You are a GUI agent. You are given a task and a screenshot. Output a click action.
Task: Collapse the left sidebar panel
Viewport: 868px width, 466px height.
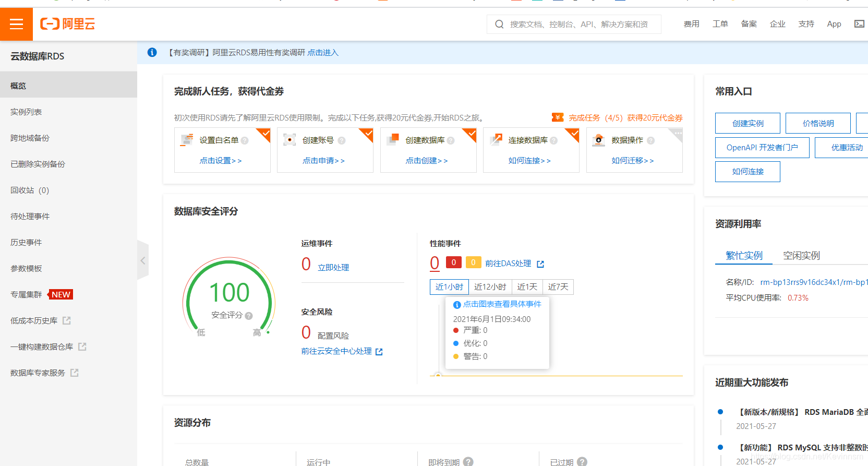tap(143, 260)
